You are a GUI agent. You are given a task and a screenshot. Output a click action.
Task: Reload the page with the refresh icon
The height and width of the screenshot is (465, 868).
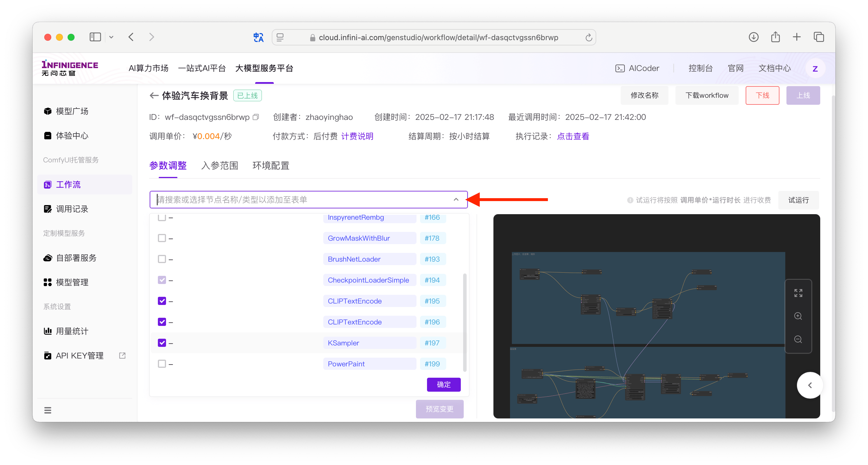[x=588, y=37]
